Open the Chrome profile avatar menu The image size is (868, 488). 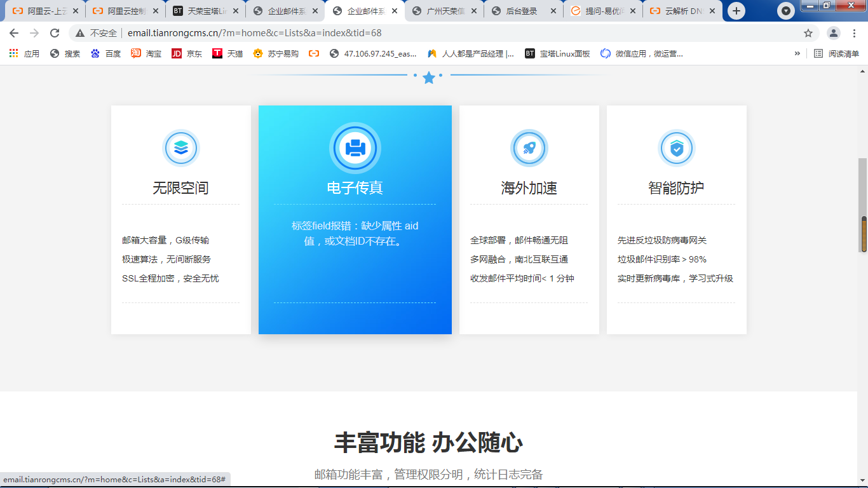coord(834,33)
